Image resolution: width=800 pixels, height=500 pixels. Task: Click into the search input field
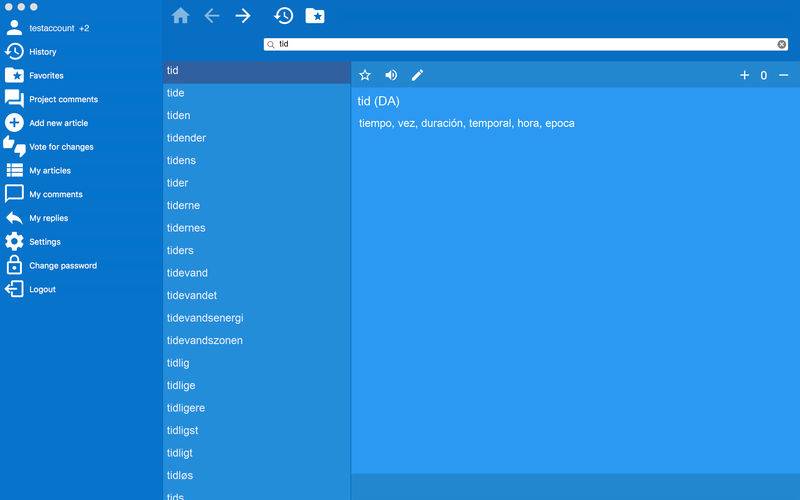(520, 44)
